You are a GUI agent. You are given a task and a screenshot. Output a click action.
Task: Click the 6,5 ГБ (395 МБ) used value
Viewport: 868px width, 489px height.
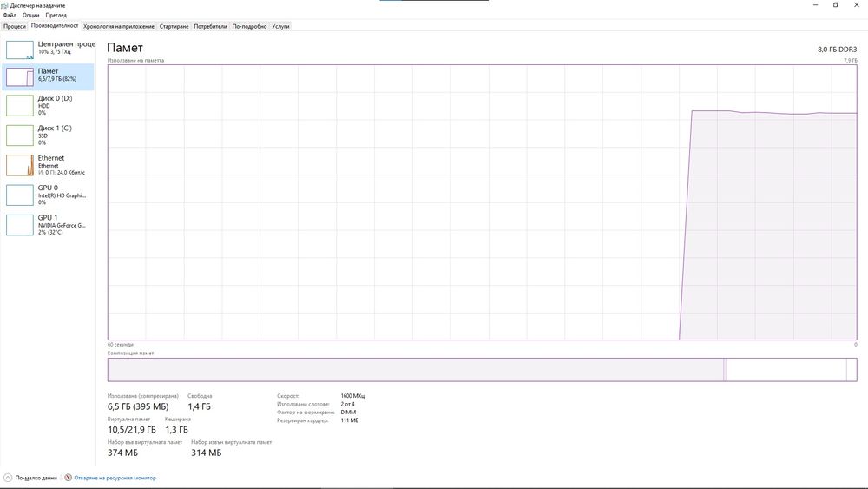click(x=138, y=406)
